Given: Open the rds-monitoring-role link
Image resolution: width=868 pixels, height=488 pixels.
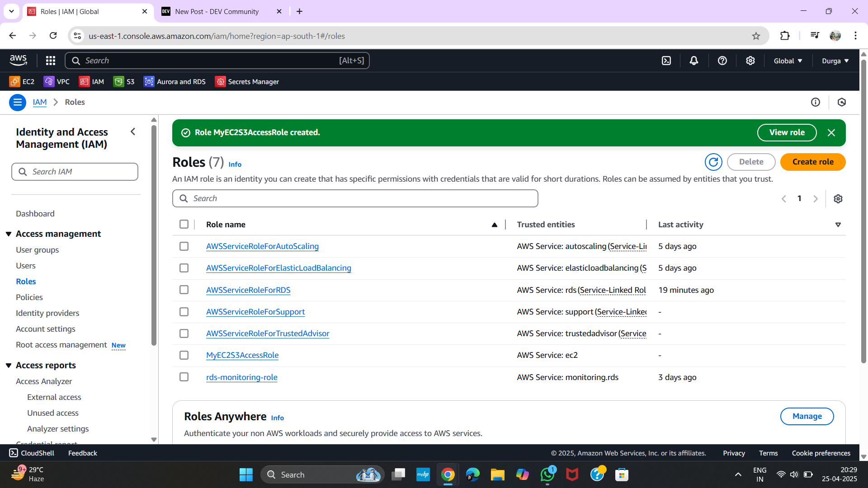Looking at the screenshot, I should (242, 377).
